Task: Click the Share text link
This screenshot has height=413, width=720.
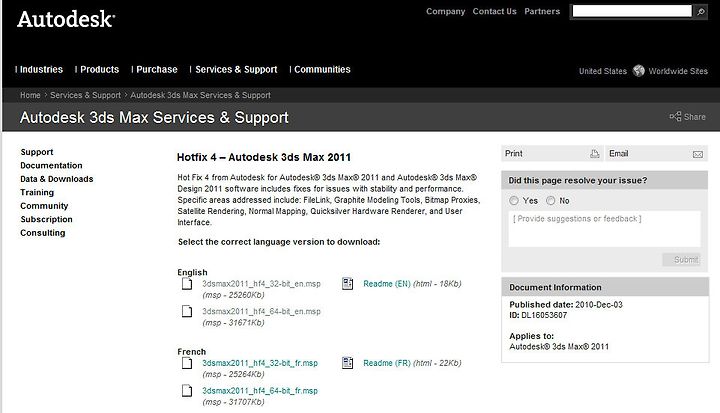Action: (x=694, y=117)
